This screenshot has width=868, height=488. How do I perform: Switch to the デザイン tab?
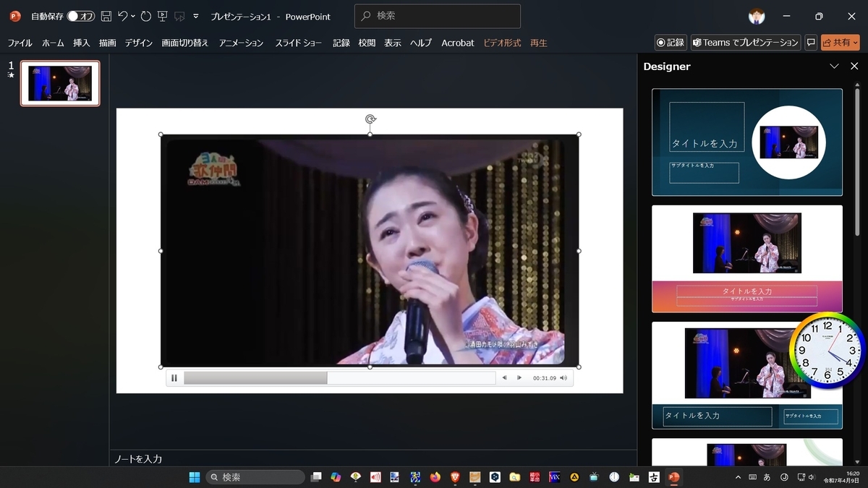pyautogui.click(x=139, y=43)
